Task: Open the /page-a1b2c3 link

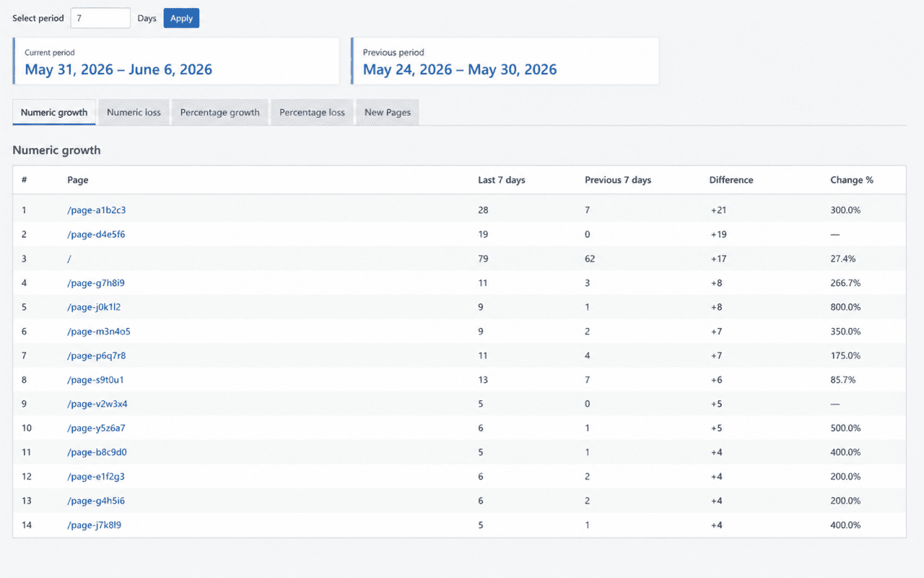Action: click(x=97, y=210)
